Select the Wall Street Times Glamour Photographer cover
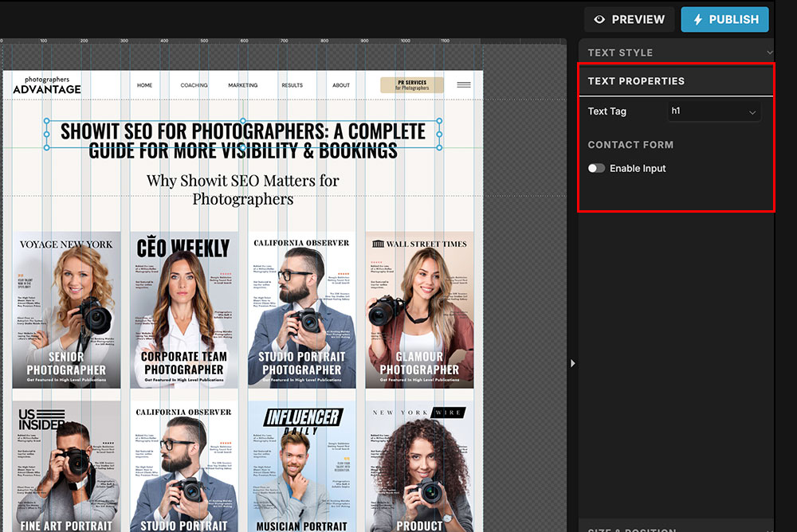797x532 pixels. point(419,310)
